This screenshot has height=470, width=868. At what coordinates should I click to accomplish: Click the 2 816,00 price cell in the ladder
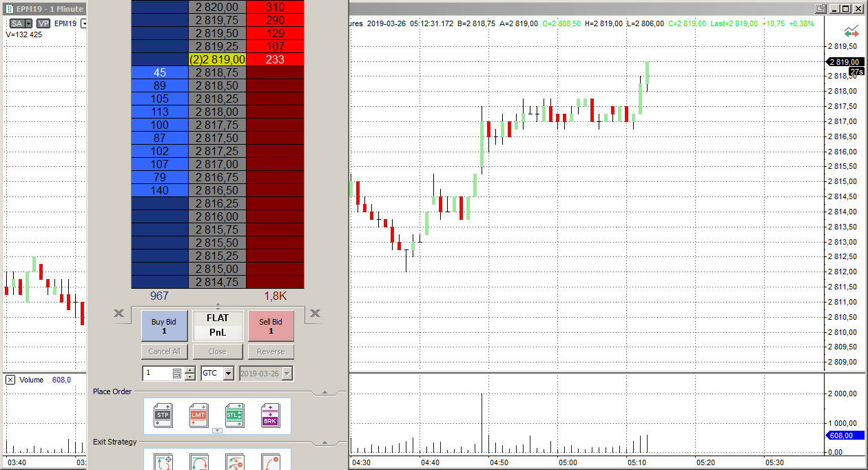217,217
